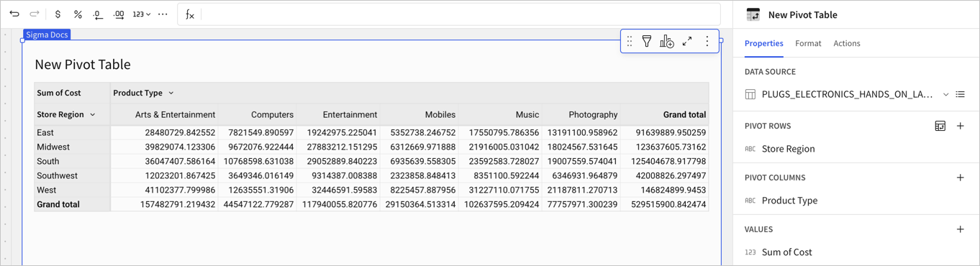
Task: Select cell 2323858.848413
Action: [419, 175]
